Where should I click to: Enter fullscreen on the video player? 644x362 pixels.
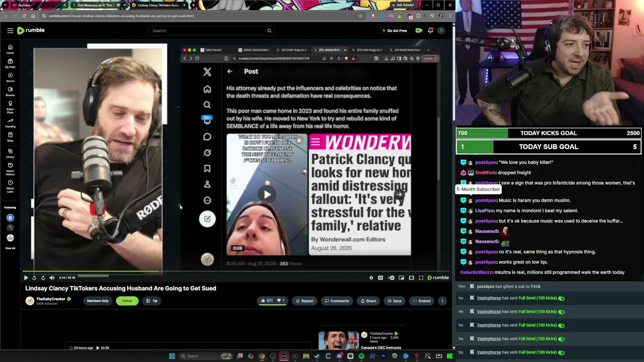[x=421, y=278]
